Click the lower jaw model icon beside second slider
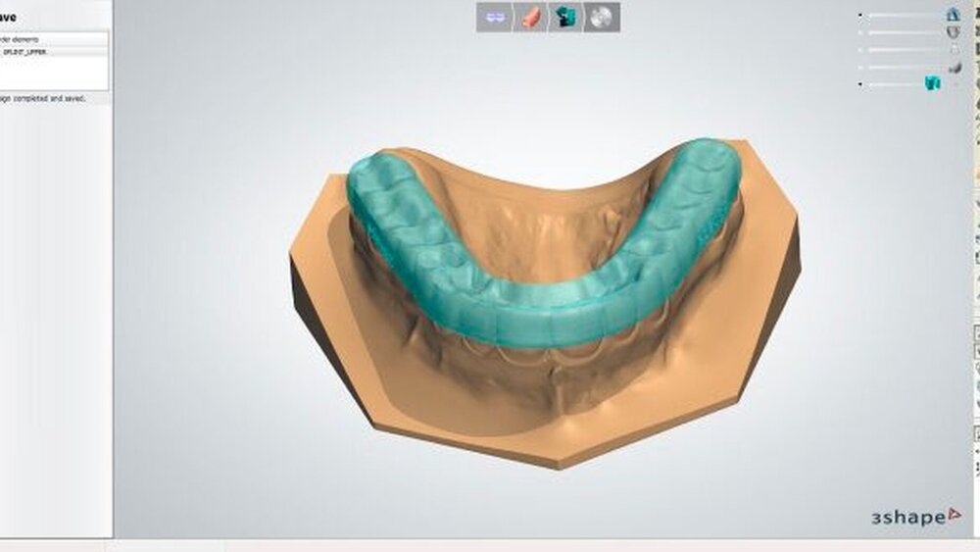 tap(952, 31)
